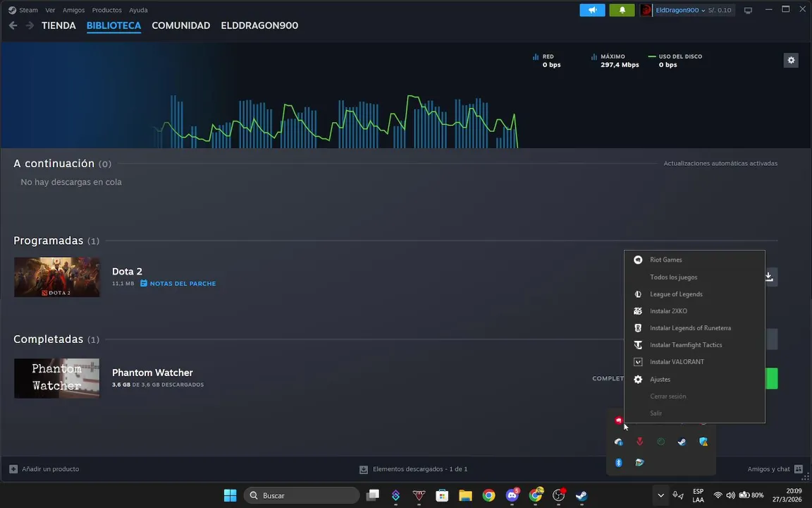Go back with the left arrow
The height and width of the screenshot is (508, 812).
pyautogui.click(x=13, y=25)
